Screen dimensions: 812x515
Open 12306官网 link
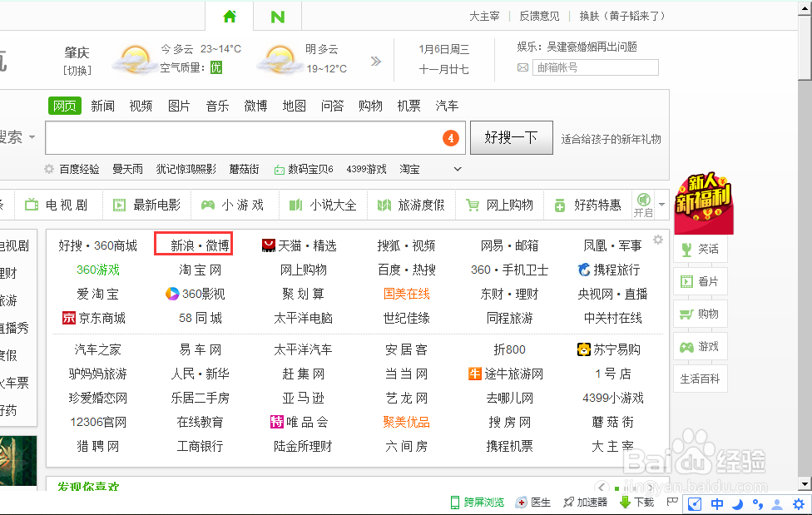[98, 422]
